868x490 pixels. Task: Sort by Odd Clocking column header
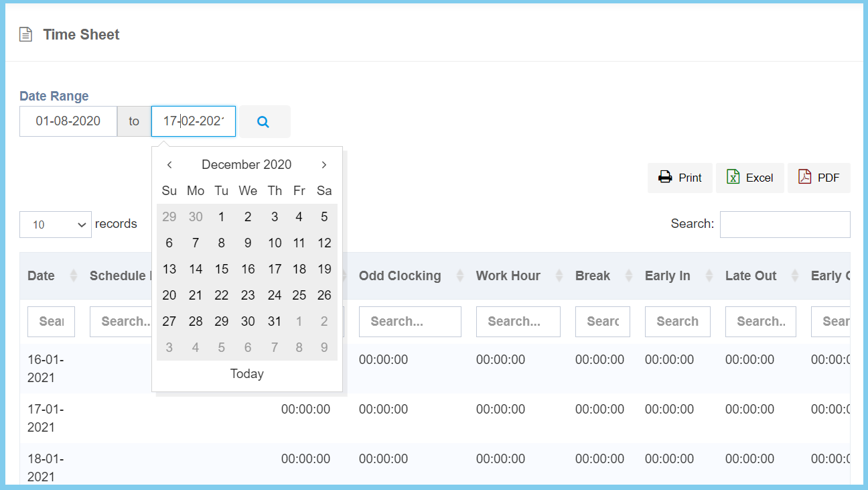coord(400,275)
